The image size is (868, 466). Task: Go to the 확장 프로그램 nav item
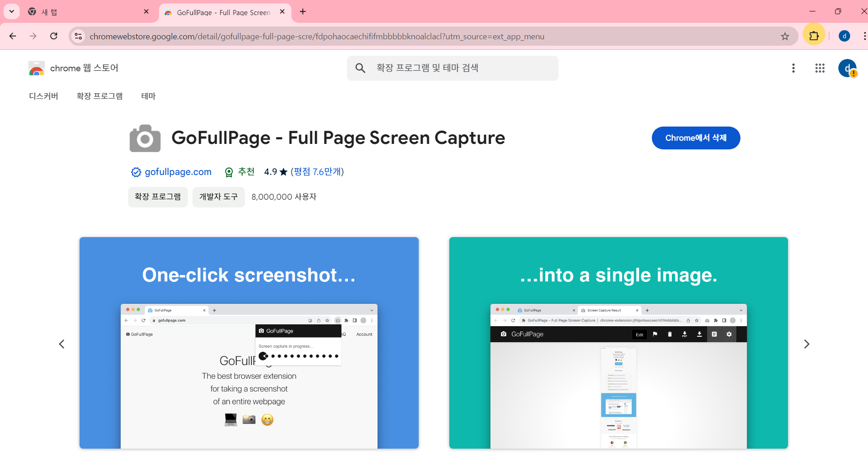pos(100,96)
